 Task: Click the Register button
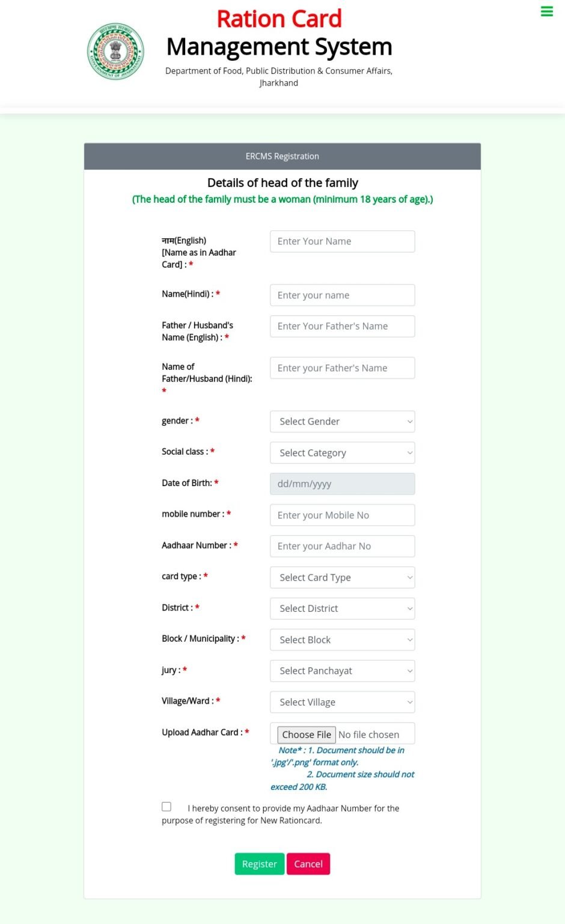click(x=259, y=863)
